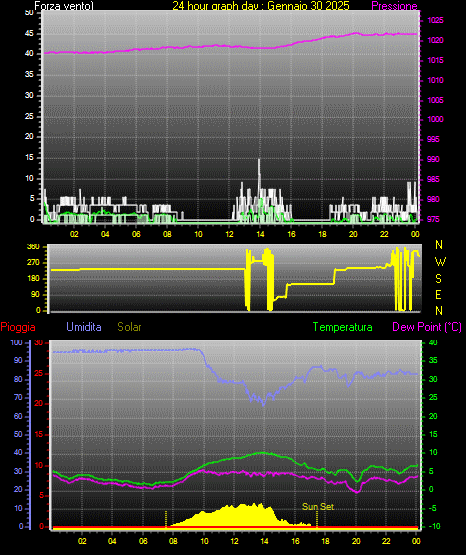
Task: Click the yellow solar radiation peak area
Action: tap(244, 515)
